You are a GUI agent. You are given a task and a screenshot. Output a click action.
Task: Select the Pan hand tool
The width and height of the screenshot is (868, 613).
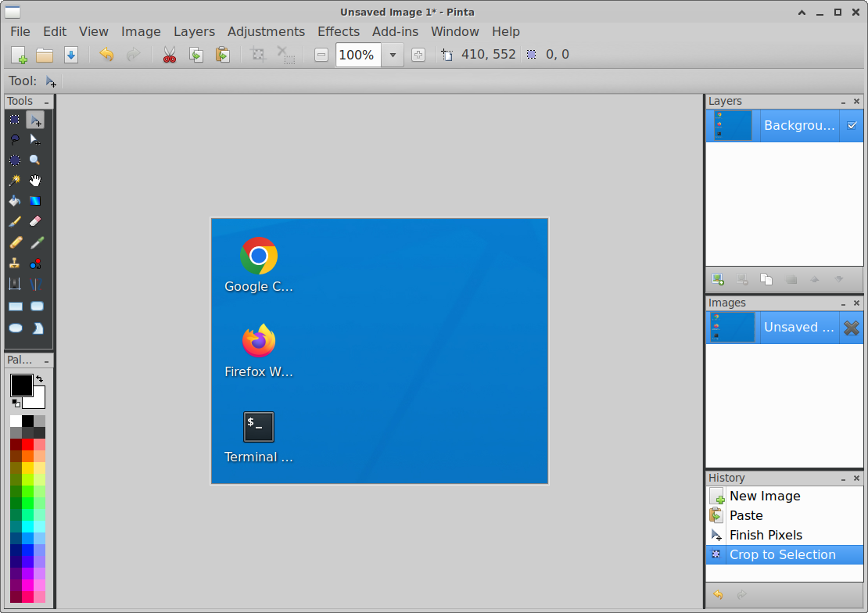point(35,181)
